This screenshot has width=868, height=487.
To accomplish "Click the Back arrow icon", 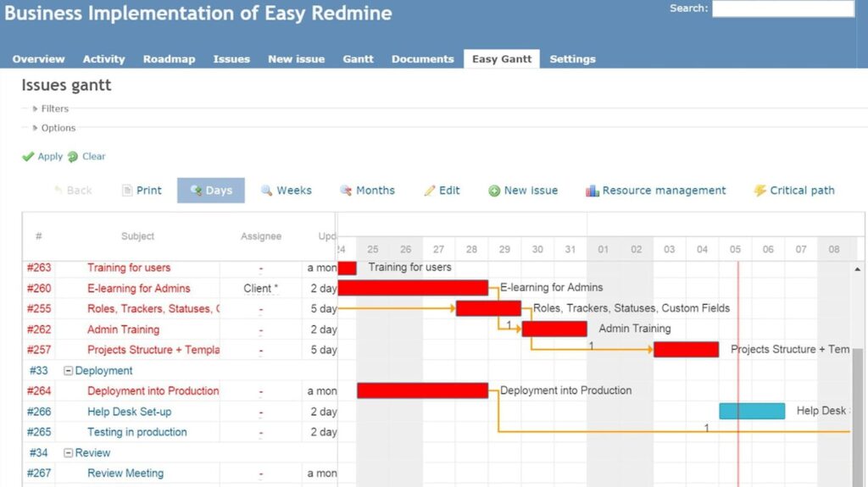I will [58, 191].
